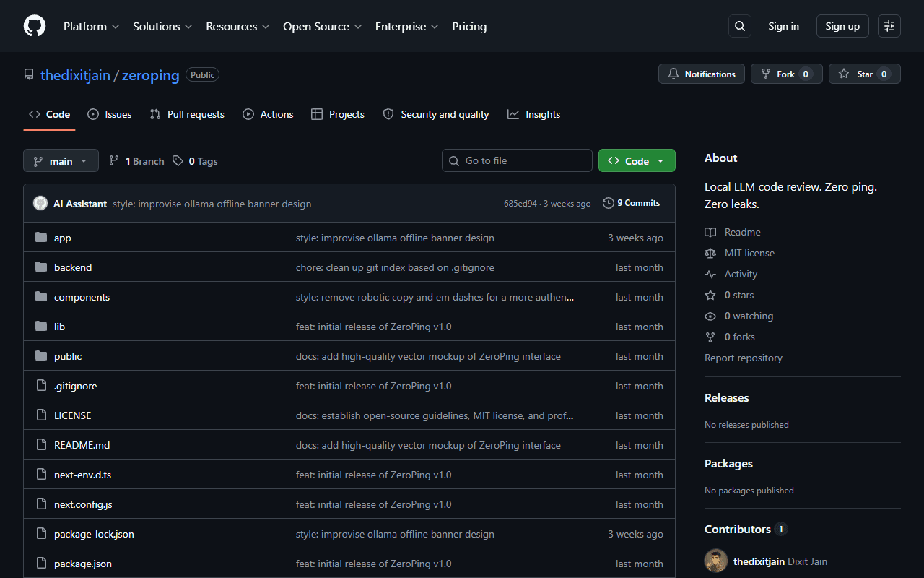Image resolution: width=924 pixels, height=578 pixels.
Task: Open the thedixitjain owner link
Action: (75, 75)
